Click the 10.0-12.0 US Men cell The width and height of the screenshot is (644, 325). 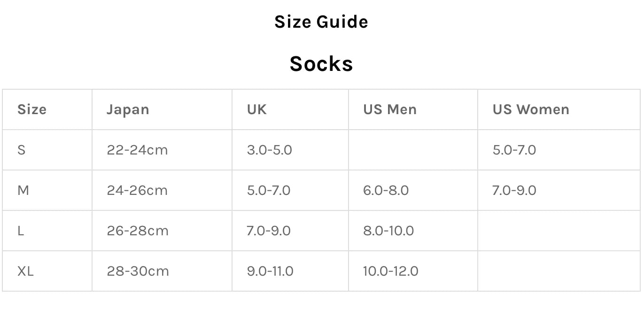tap(391, 271)
